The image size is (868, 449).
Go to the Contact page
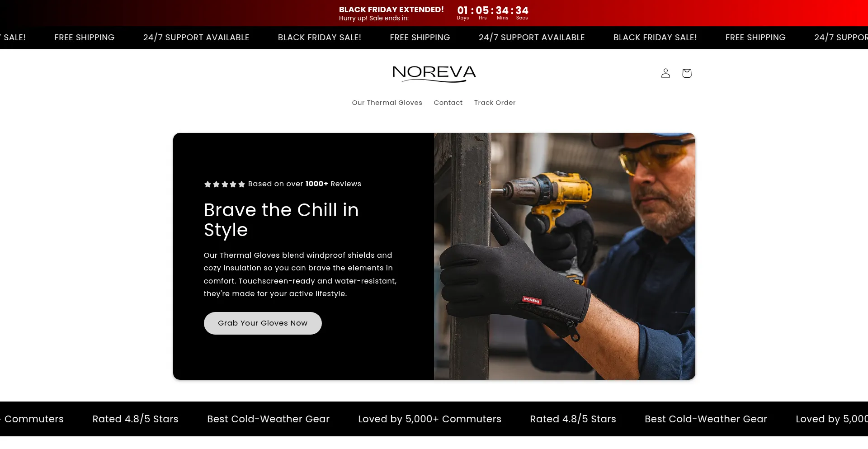click(448, 103)
